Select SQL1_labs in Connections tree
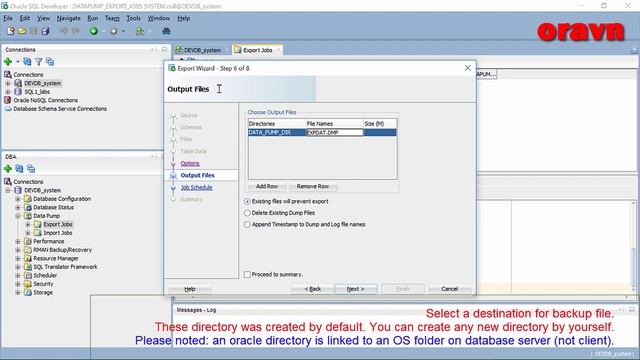Screen dimensions: 640x360 37,92
